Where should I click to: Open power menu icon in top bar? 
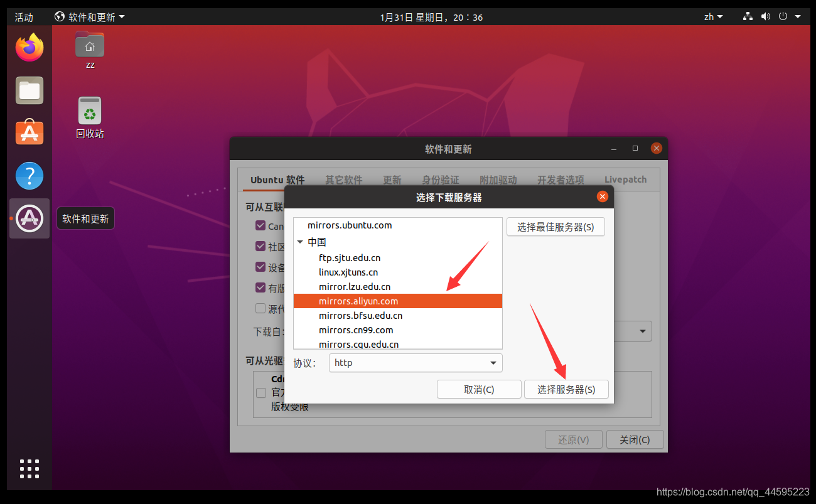pyautogui.click(x=783, y=17)
